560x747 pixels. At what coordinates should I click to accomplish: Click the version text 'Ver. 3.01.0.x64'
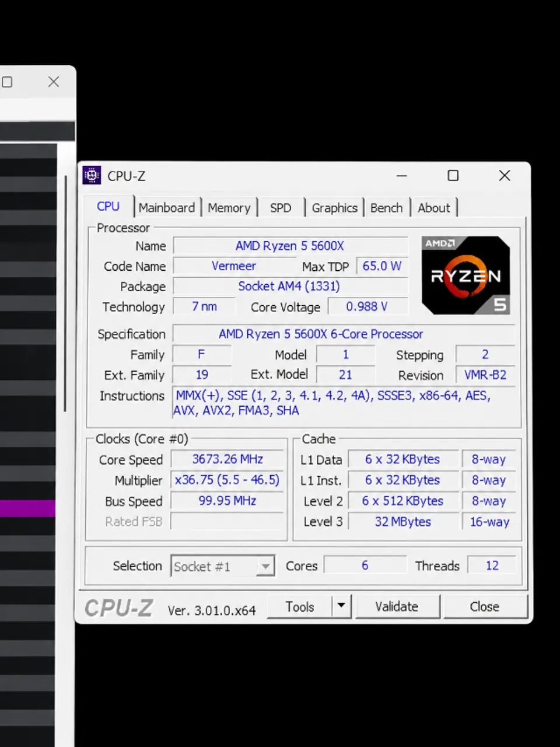pos(212,610)
